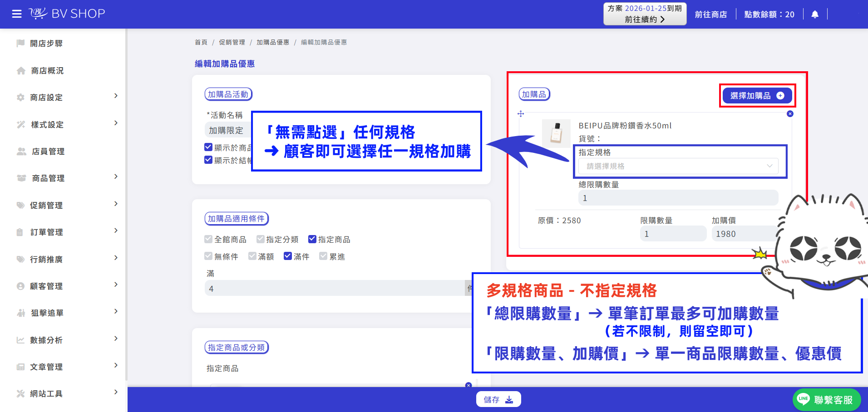This screenshot has width=868, height=412.
Task: Click the 顧客管理 user icon
Action: pyautogui.click(x=20, y=286)
